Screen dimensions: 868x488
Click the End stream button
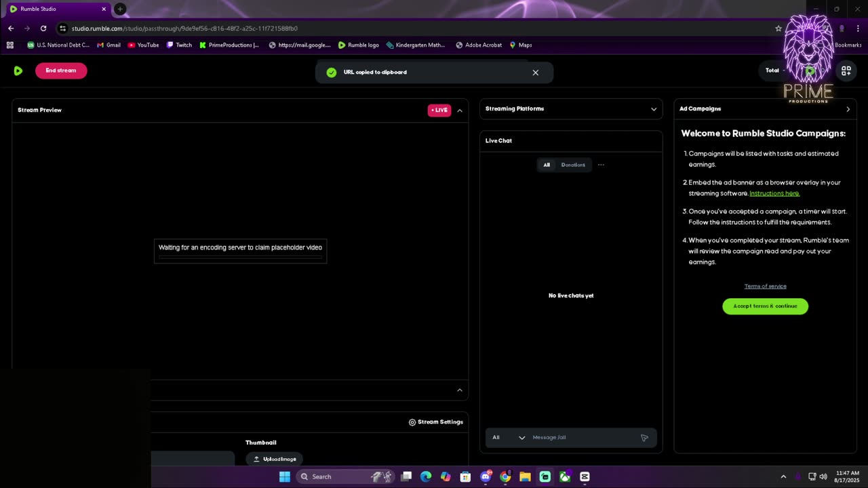pyautogui.click(x=61, y=70)
